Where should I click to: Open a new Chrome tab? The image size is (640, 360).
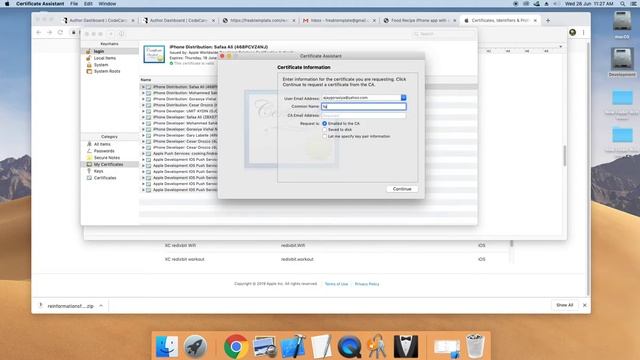click(548, 20)
